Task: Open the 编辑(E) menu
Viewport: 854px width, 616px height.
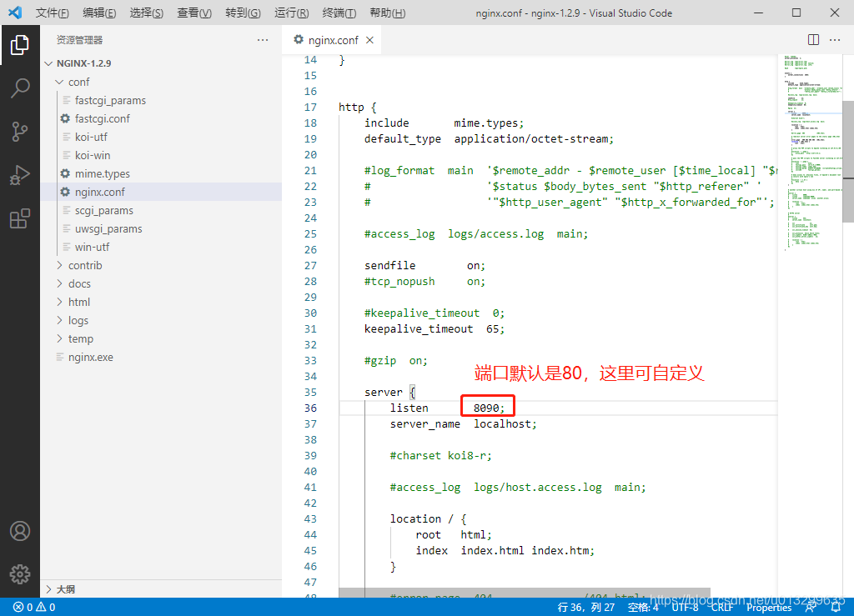Action: (100, 13)
